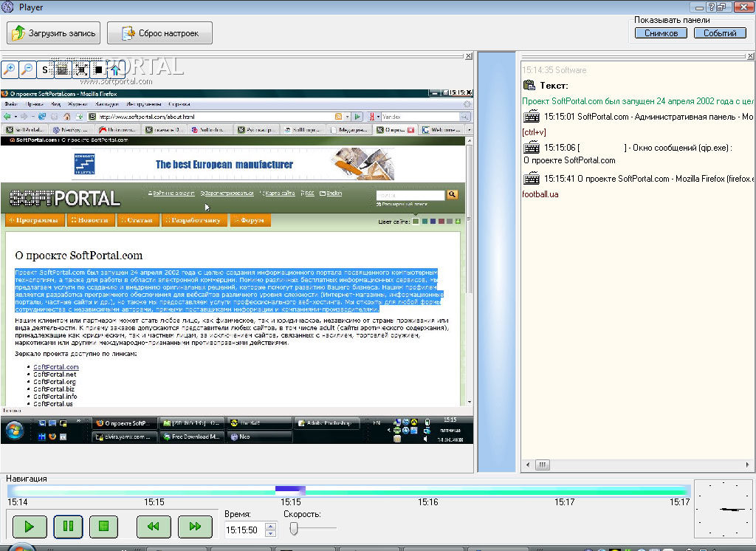
Task: Click the S toolbar button
Action: click(x=45, y=69)
